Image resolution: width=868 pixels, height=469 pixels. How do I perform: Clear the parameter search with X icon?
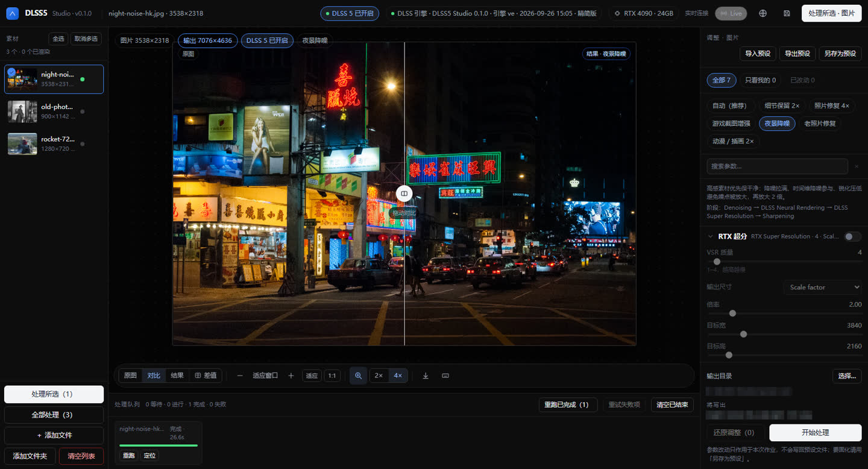[x=856, y=166]
